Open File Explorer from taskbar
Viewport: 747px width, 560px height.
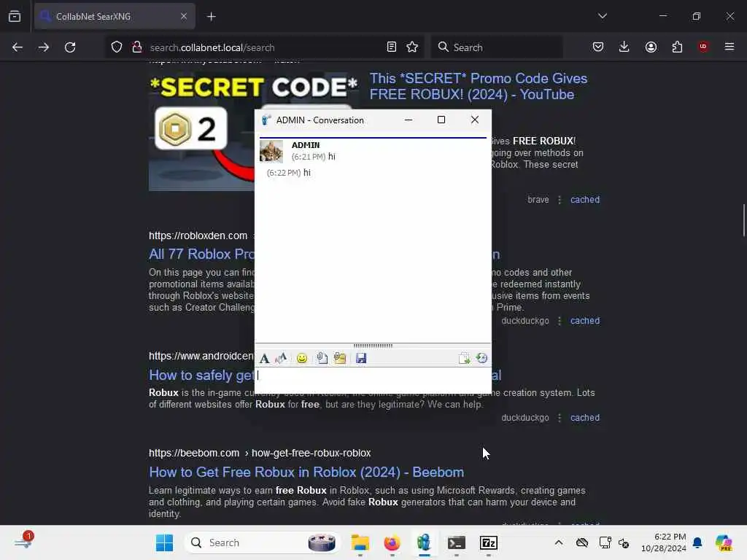360,542
